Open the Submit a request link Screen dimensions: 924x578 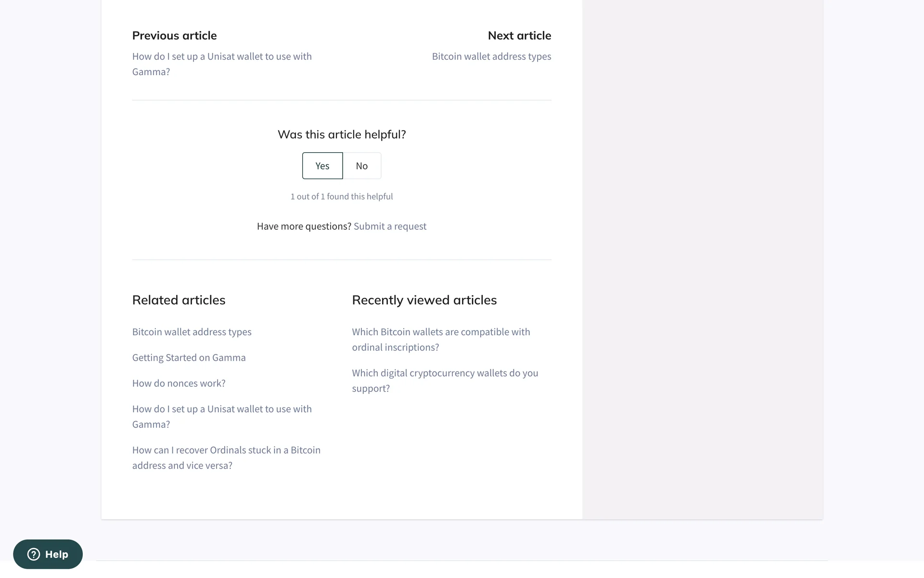coord(390,226)
